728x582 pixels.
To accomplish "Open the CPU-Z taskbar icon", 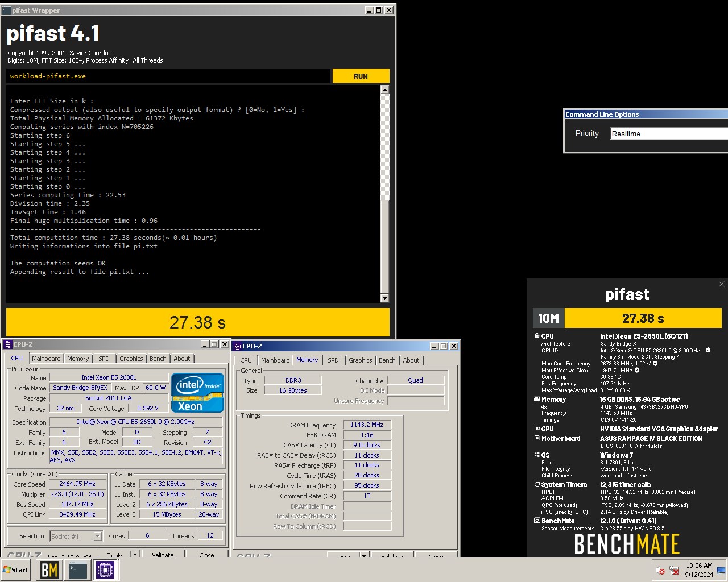I will (105, 570).
